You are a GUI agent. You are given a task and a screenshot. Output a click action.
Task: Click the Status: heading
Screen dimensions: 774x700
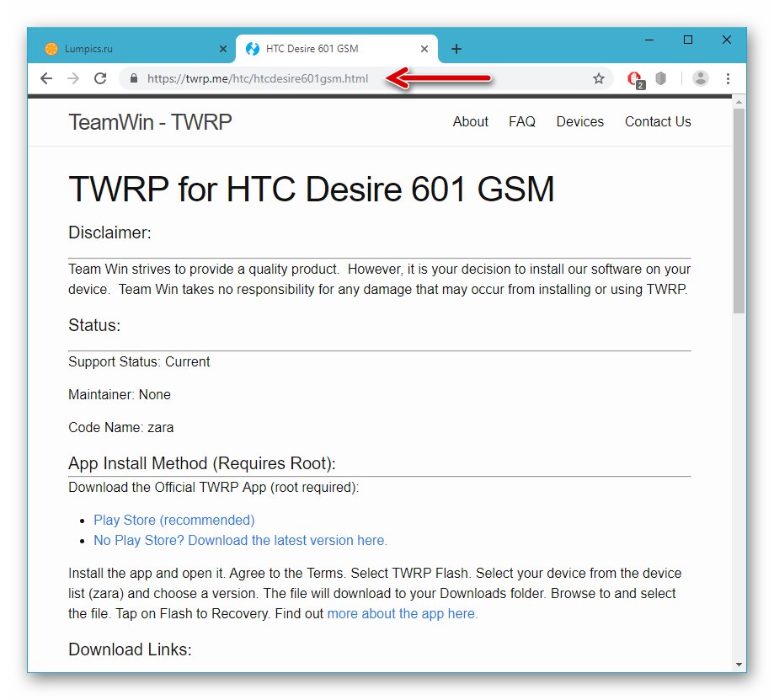94,325
